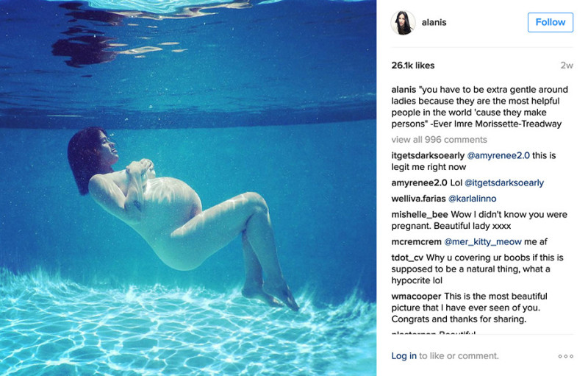Click the 26.1k likes count
Image resolution: width=588 pixels, height=376 pixels.
(x=413, y=65)
